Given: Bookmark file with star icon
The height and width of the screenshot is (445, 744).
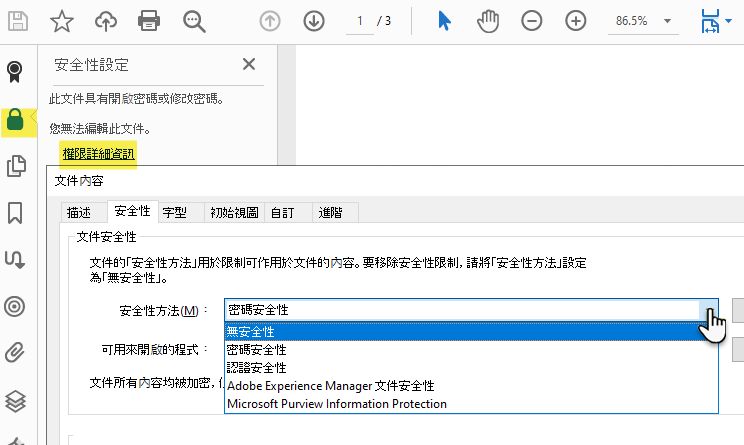Looking at the screenshot, I should pyautogui.click(x=62, y=21).
